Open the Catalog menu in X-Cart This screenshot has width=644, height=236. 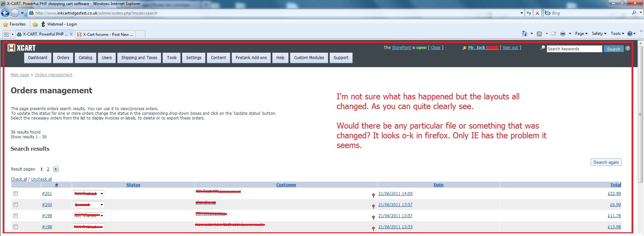(85, 58)
